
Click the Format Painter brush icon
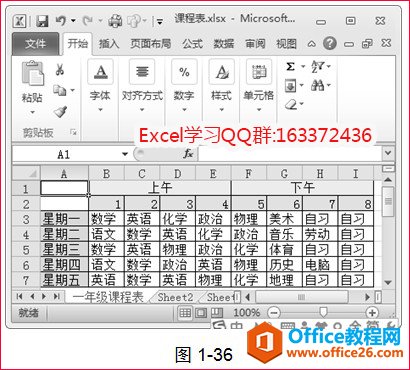(60, 112)
